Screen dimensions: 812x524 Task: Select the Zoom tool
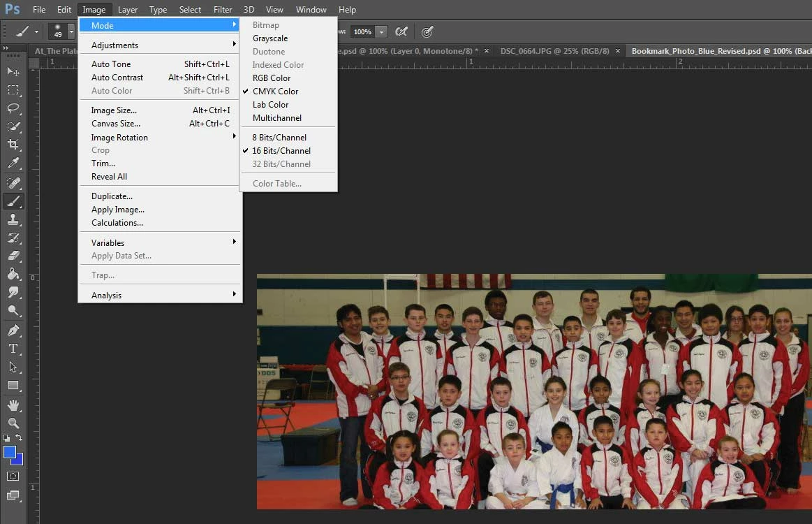click(x=13, y=423)
